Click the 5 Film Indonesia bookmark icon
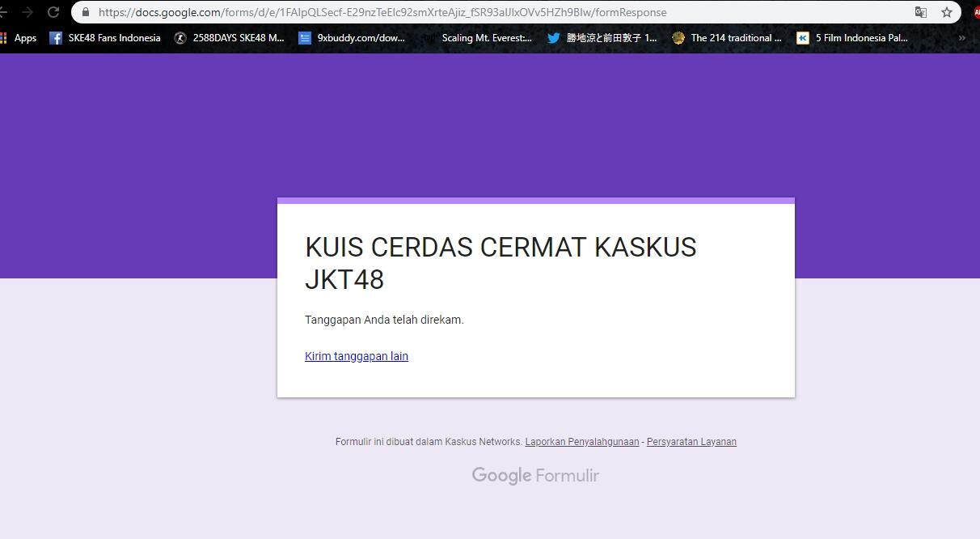Image resolution: width=980 pixels, height=539 pixels. 801,37
